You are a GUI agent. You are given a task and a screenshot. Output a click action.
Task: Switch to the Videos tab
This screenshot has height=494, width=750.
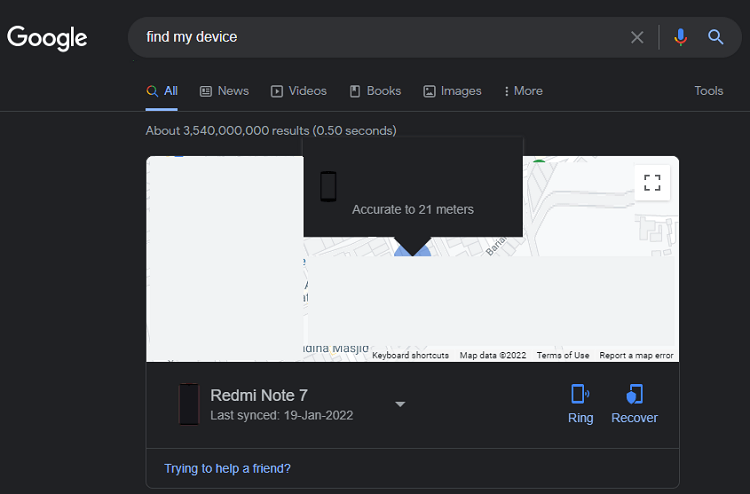click(x=299, y=91)
